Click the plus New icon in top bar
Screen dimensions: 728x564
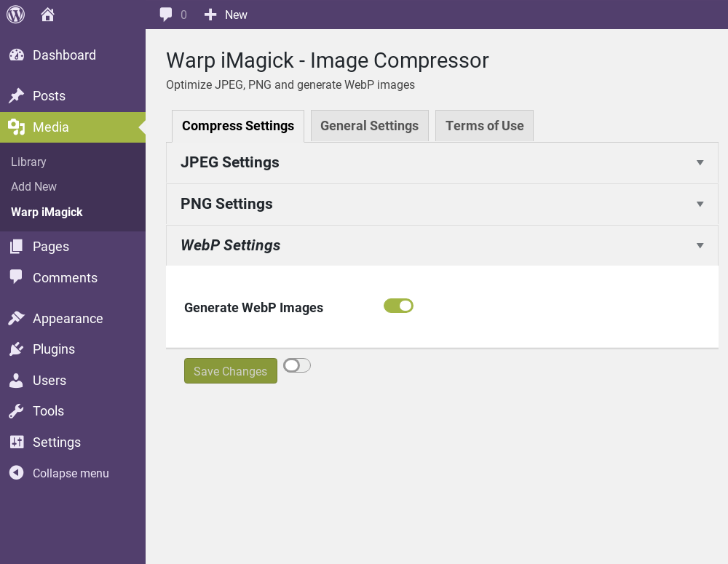click(x=210, y=15)
